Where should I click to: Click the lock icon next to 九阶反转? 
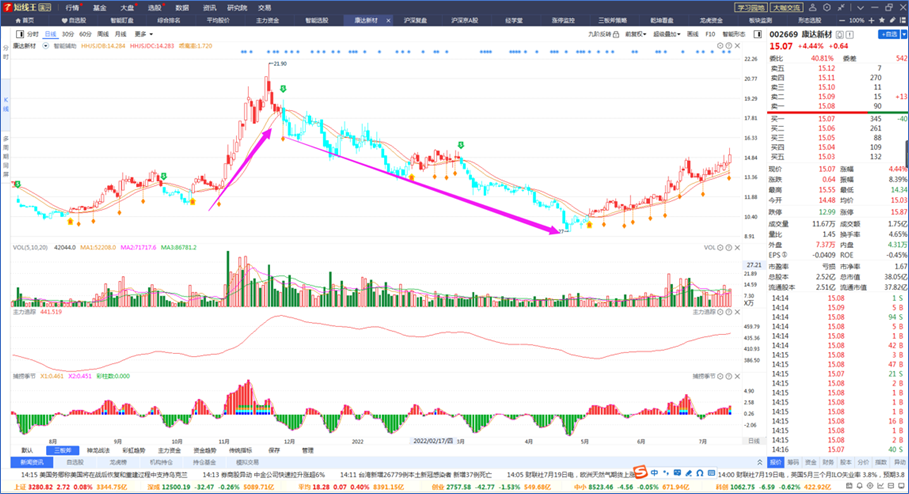[x=616, y=34]
